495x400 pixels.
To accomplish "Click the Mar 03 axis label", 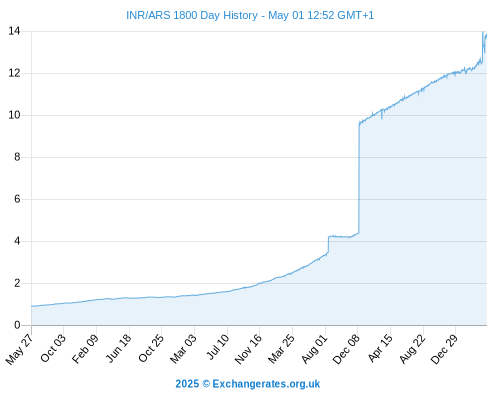I will point(183,348).
